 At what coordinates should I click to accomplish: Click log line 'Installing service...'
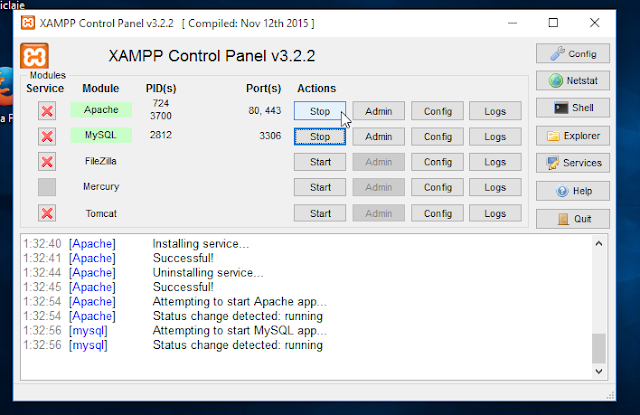(200, 244)
